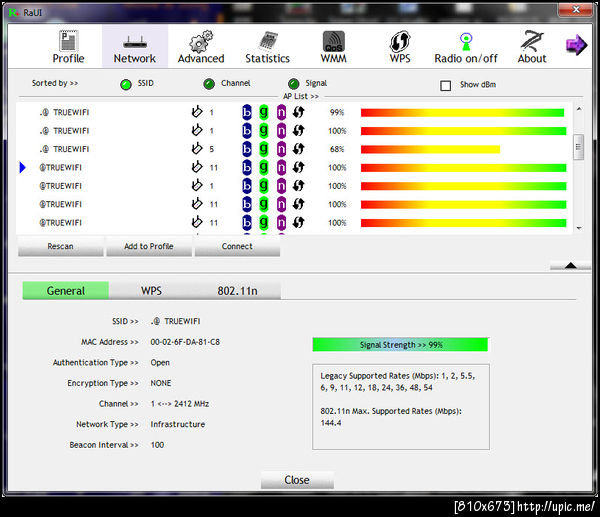Click the purple next arrow icon

576,45
